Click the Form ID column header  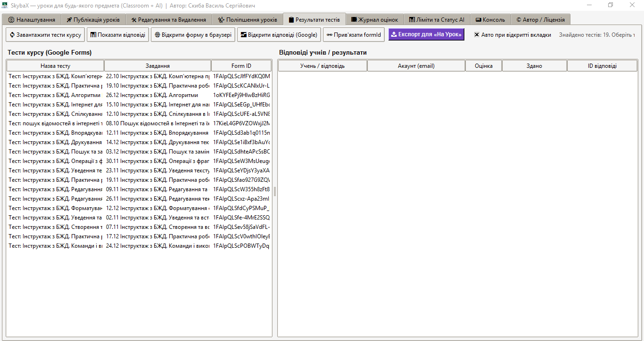pos(241,66)
